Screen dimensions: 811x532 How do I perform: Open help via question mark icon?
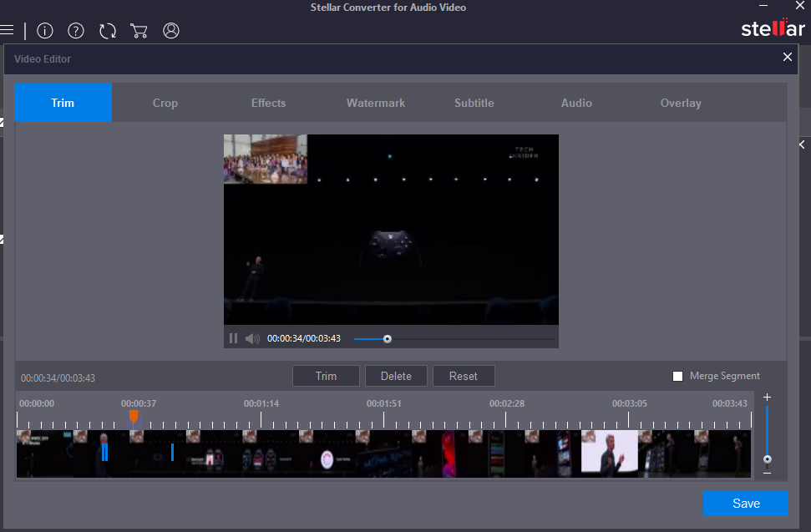(76, 31)
